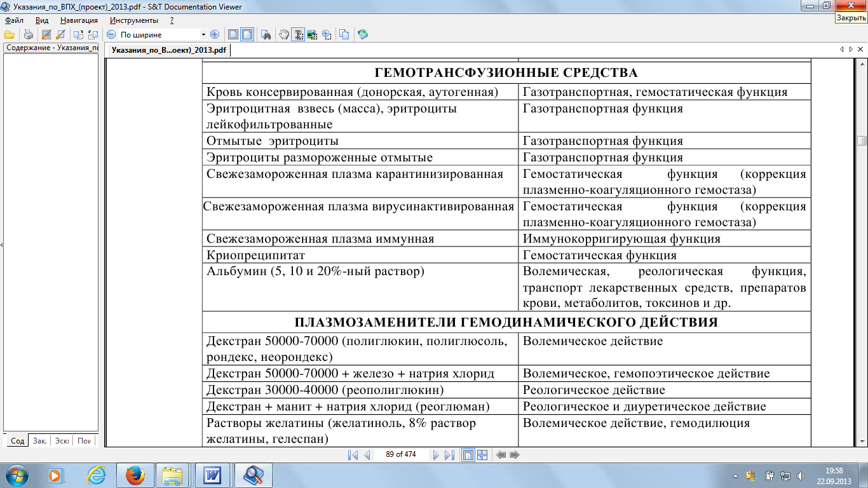868x488 pixels.
Task: Click the page-with-pencil annotation icon
Action: (x=46, y=34)
